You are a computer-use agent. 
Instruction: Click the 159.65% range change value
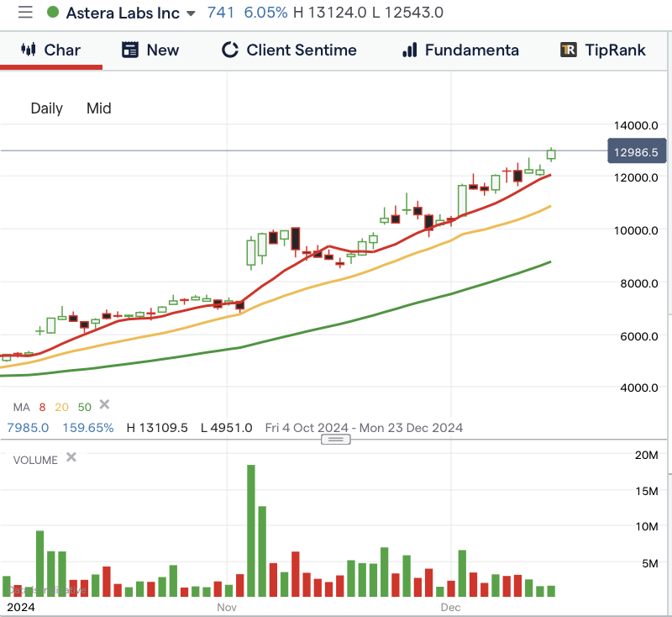(88, 428)
